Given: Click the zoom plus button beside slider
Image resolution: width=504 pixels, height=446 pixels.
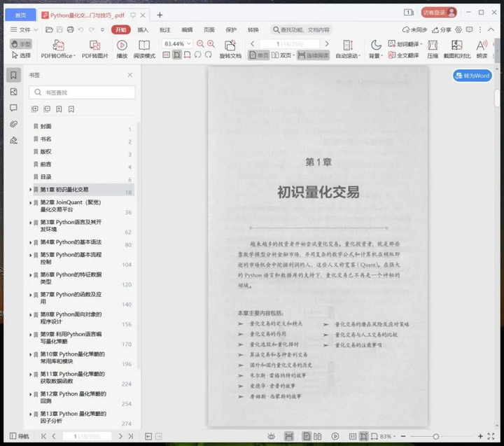Looking at the screenshot, I should (480, 436).
